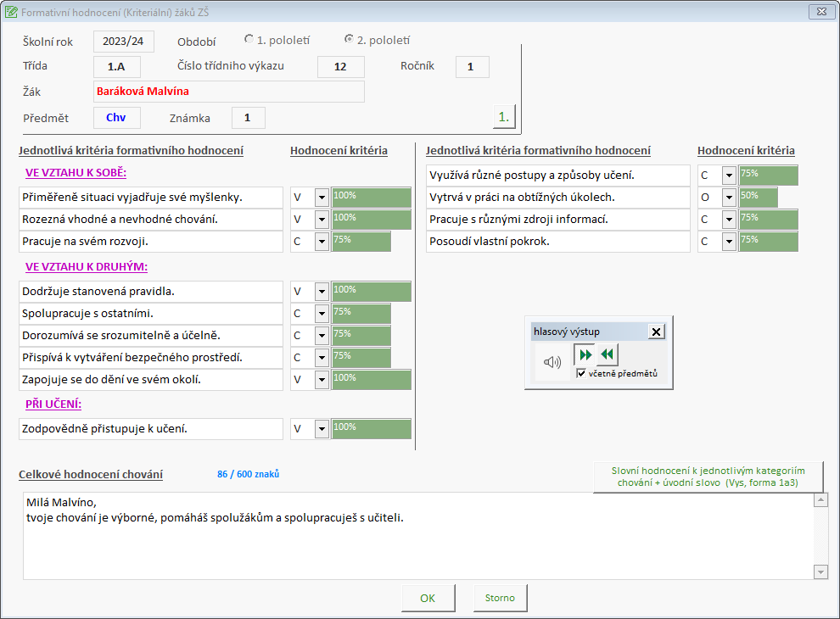Open dropdown for Posoudí vlastní pokrok
Viewport: 840px width, 619px height.
[x=729, y=242]
